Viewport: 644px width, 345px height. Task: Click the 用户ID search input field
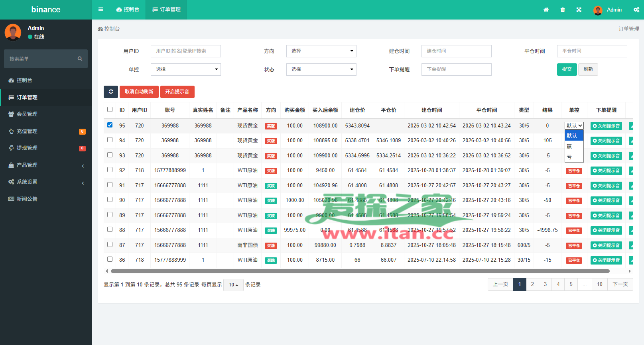185,51
